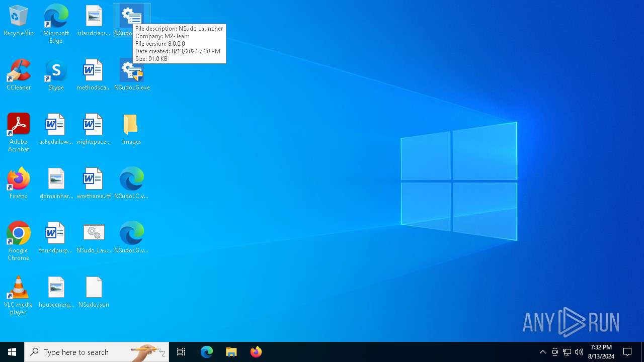Screen dimensions: 644x362
Task: Select the methodsca Word document icon
Action: tap(94, 75)
